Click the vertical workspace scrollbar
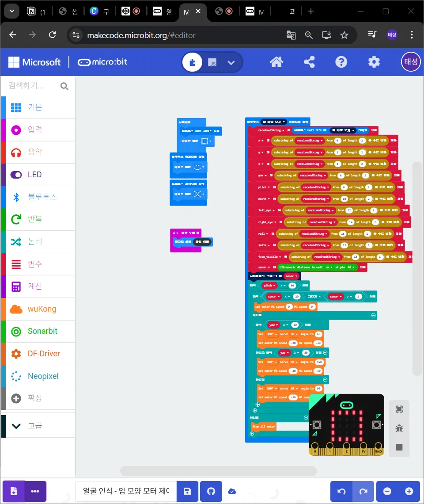 pos(417,269)
